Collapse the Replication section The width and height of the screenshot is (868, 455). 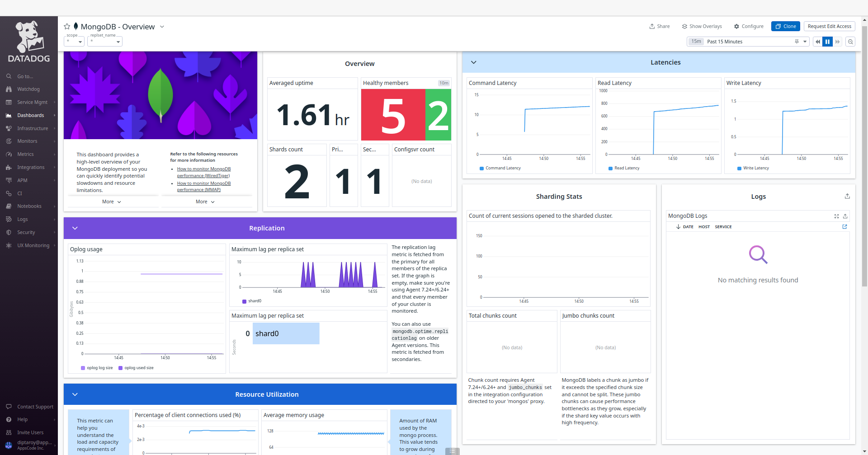75,228
